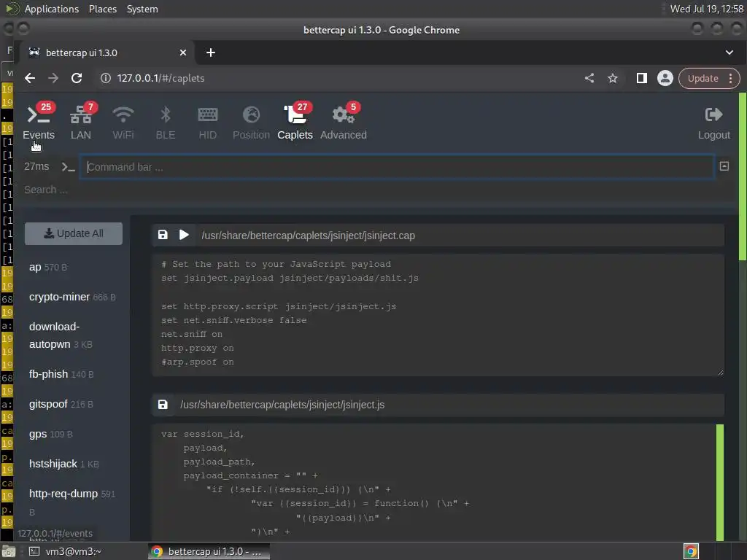
Task: Open the Applications menu
Action: (x=52, y=9)
